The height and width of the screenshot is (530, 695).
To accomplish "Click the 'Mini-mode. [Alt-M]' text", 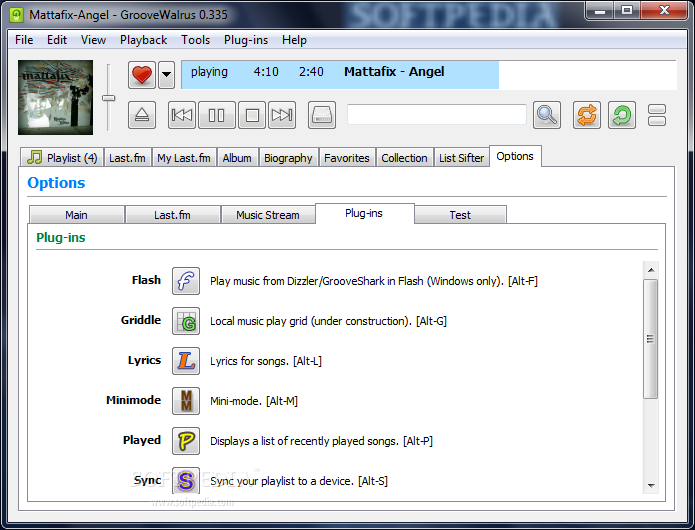I will [x=254, y=401].
